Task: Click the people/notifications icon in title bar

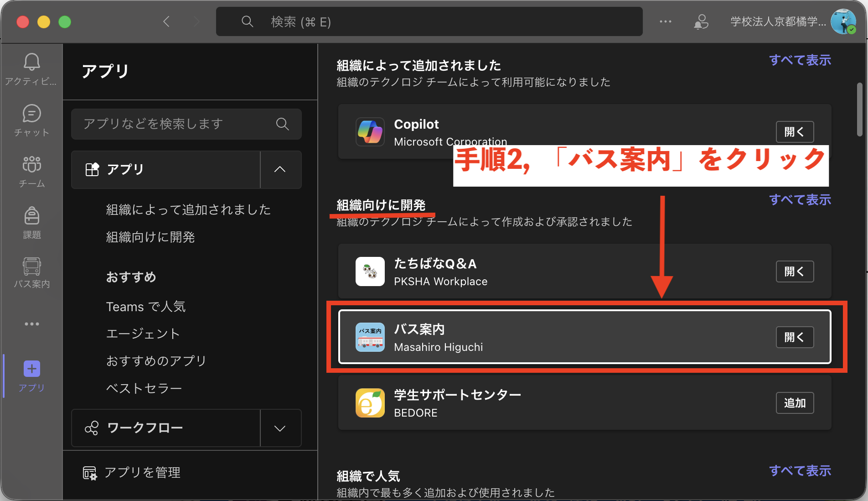Action: (701, 21)
